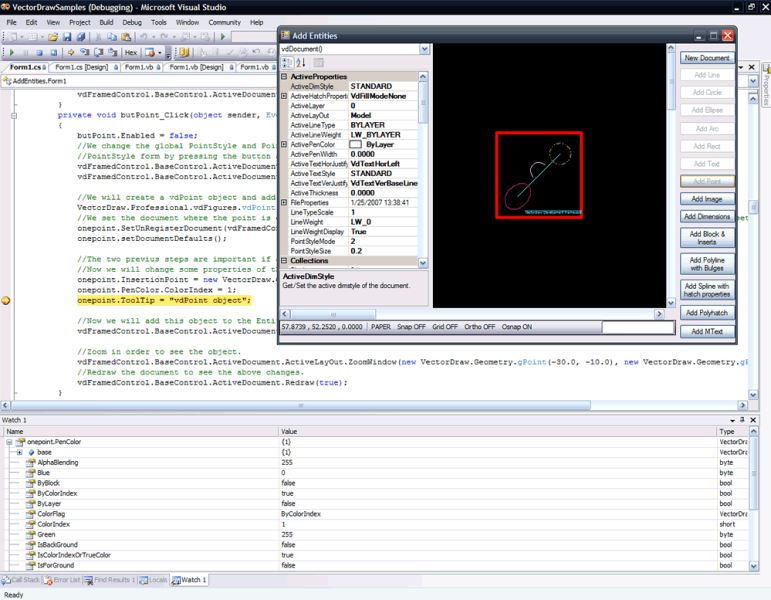Expand the FileProperties row
The width and height of the screenshot is (771, 600).
284,202
